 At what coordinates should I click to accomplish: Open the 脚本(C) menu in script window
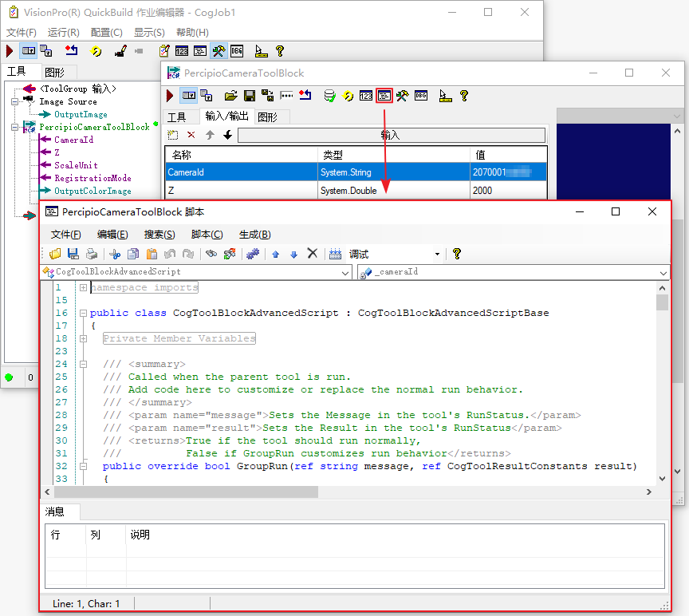click(207, 235)
